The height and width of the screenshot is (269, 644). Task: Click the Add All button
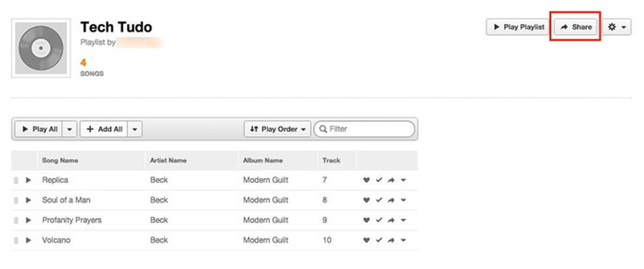pos(104,130)
